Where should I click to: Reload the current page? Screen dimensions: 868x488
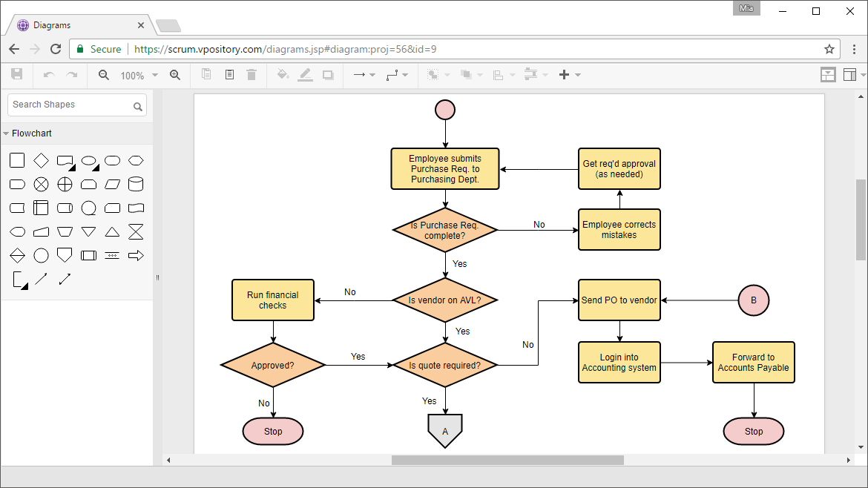[56, 49]
